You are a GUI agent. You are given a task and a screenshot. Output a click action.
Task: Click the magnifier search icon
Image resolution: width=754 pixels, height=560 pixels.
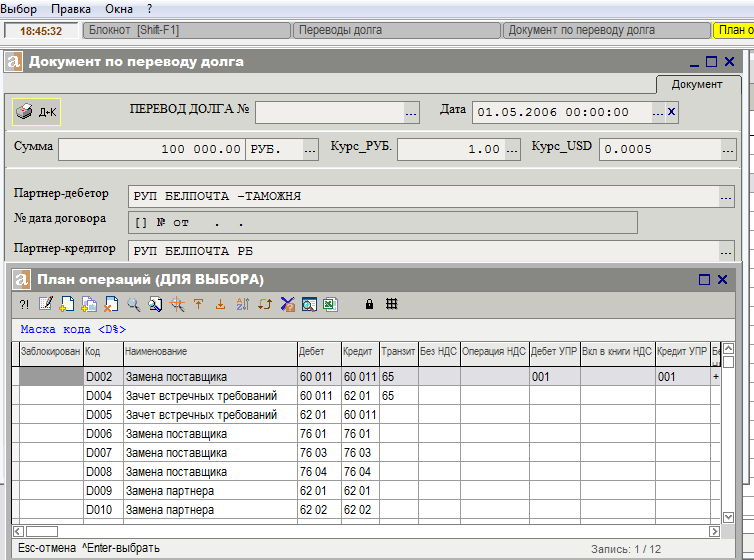[133, 304]
